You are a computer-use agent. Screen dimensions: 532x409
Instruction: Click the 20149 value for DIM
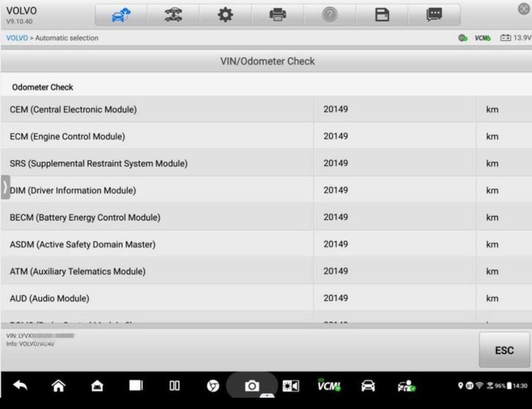336,190
